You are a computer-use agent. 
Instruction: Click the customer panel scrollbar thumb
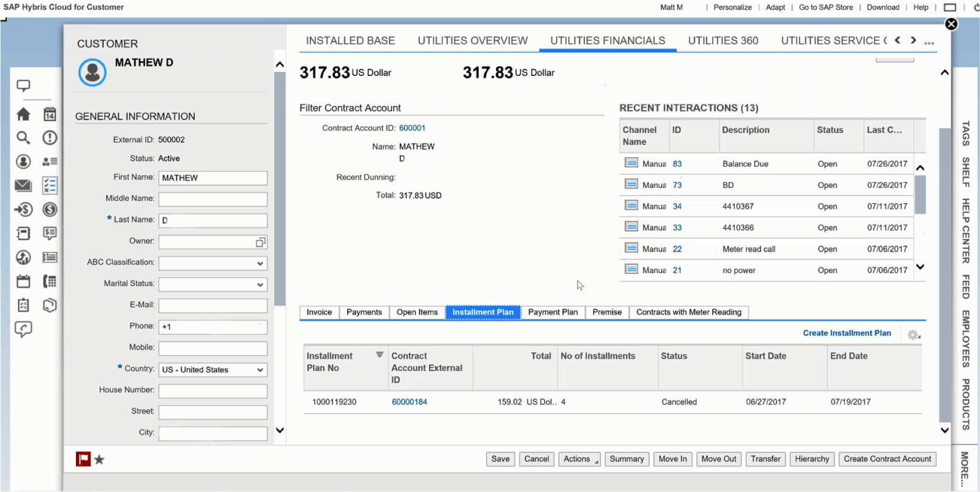[x=279, y=188]
